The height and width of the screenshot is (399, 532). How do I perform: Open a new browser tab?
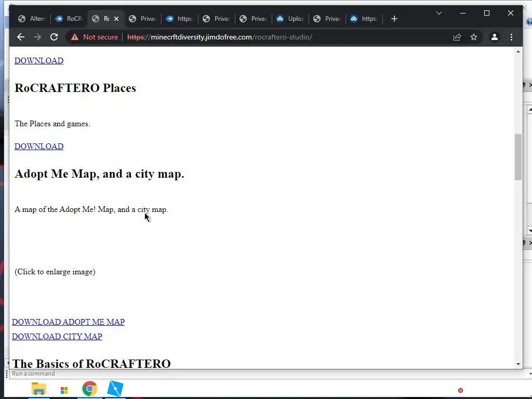click(x=394, y=19)
